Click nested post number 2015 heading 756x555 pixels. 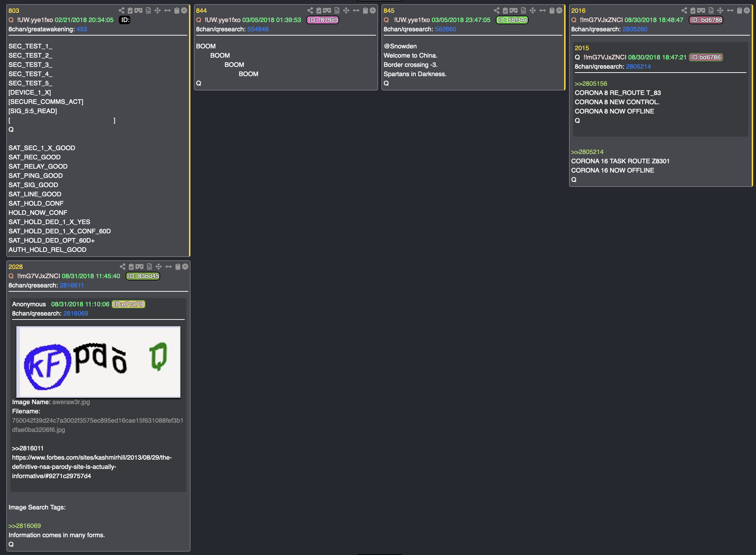pos(582,48)
